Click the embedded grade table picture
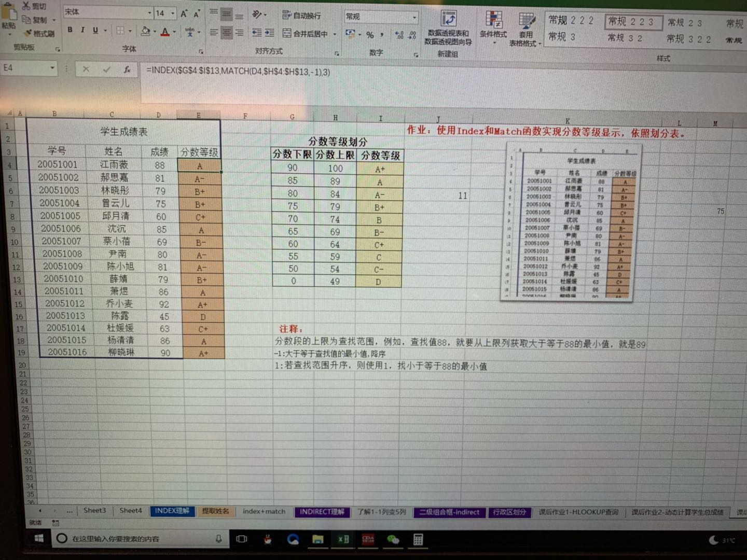The height and width of the screenshot is (560, 747). 571,222
